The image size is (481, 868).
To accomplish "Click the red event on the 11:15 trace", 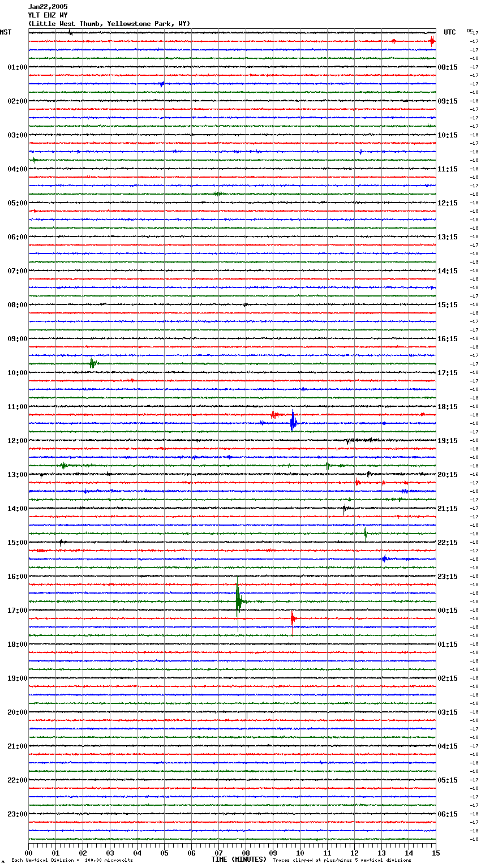I will tap(275, 415).
